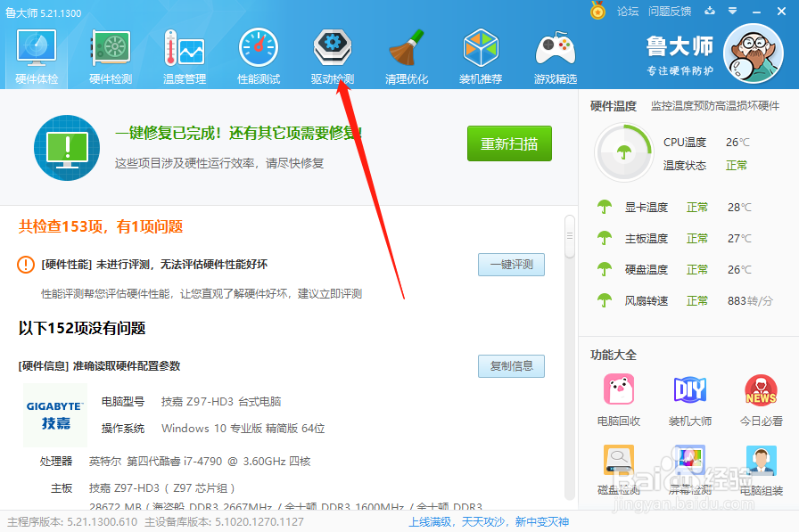Click the 一键评测 button
The image size is (799, 532).
511,265
